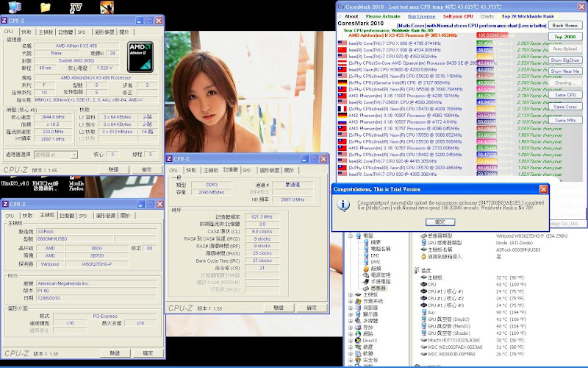Collapse the 電腦 tree node
588x368 pixels.
click(x=351, y=236)
